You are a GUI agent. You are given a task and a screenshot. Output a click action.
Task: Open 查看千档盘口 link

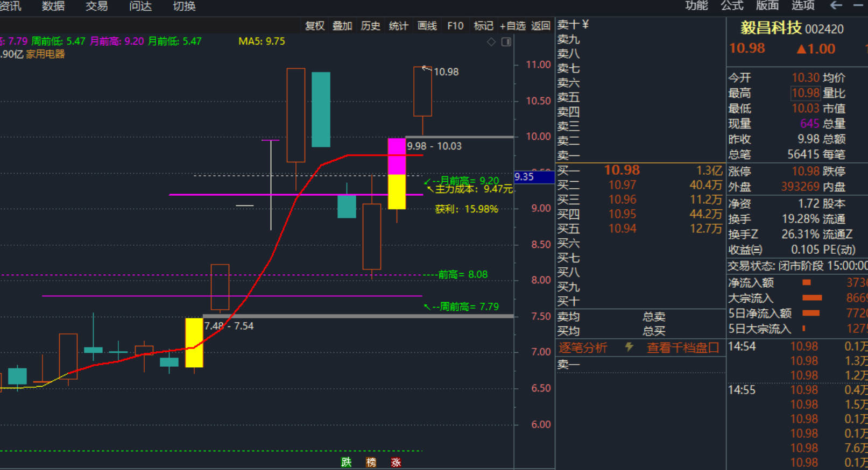tap(683, 348)
